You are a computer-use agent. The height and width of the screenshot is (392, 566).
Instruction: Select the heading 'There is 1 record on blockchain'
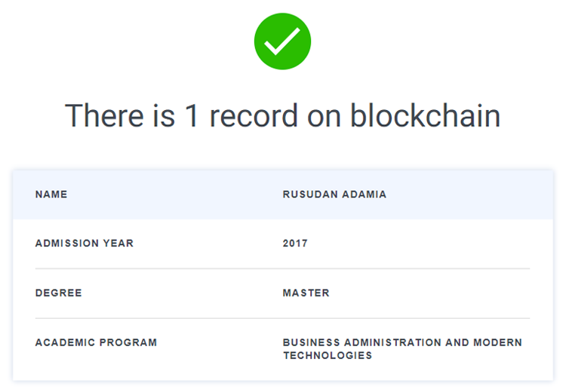(x=283, y=116)
